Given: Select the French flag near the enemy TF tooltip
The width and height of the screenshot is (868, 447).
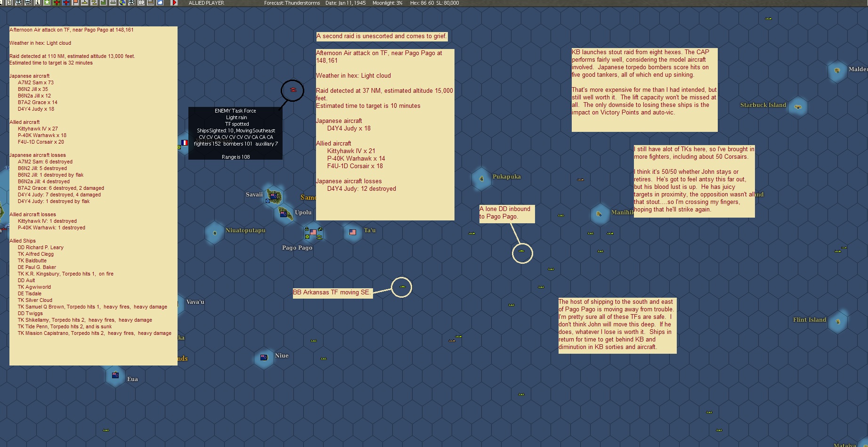Looking at the screenshot, I should coord(185,143).
